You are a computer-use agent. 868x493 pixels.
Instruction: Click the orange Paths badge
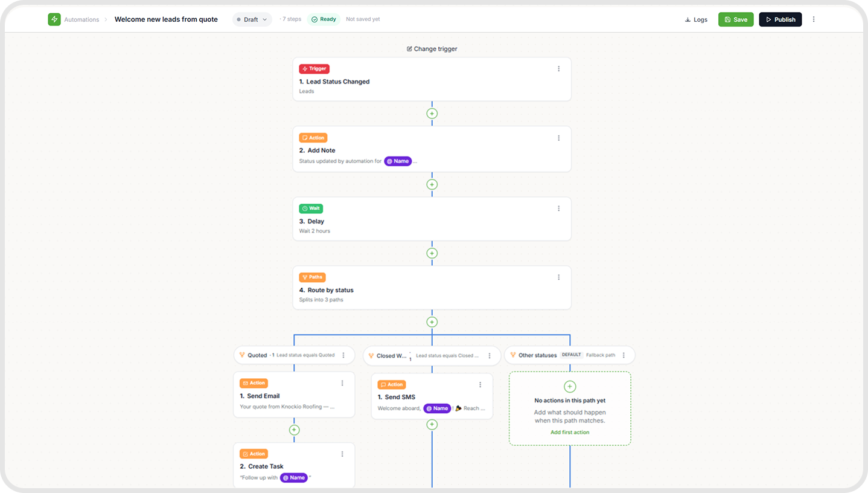point(312,277)
